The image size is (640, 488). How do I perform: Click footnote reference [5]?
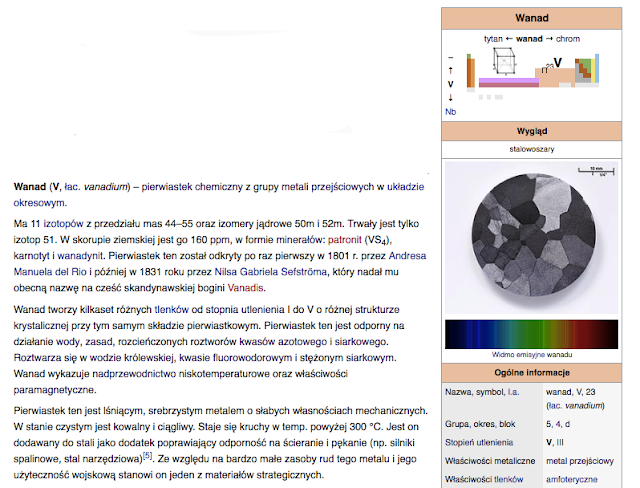coord(147,455)
